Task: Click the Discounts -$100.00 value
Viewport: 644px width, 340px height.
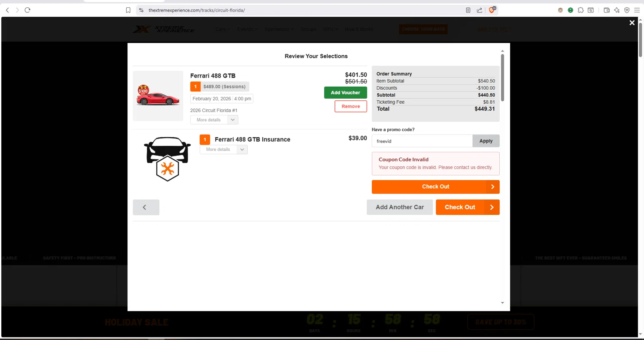Action: point(486,88)
